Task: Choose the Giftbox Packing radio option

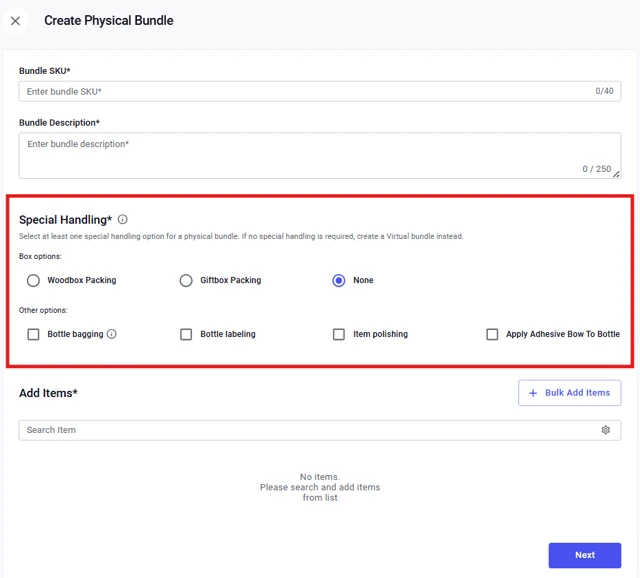Action: pos(186,280)
